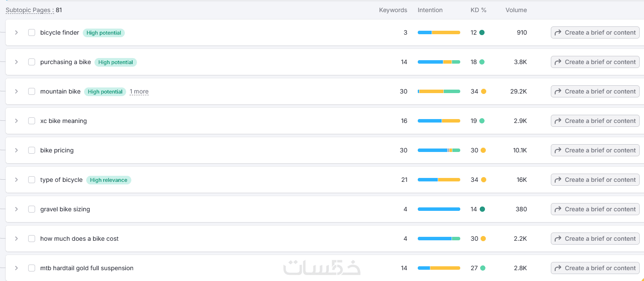Select the mountain bike row checkbox

[x=32, y=91]
